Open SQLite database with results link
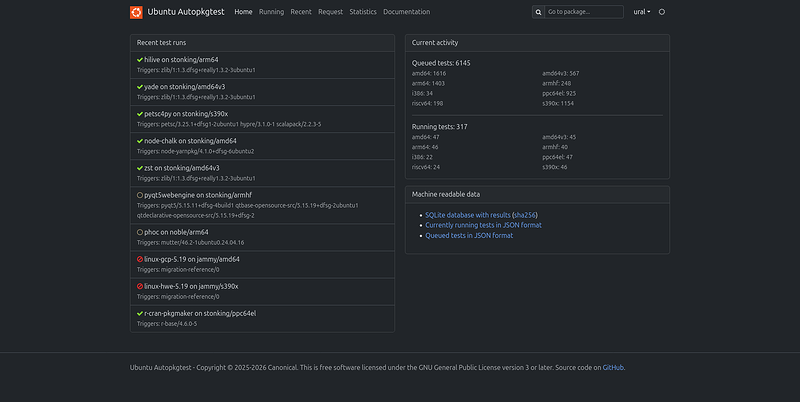This screenshot has width=800, height=402. tap(468, 215)
